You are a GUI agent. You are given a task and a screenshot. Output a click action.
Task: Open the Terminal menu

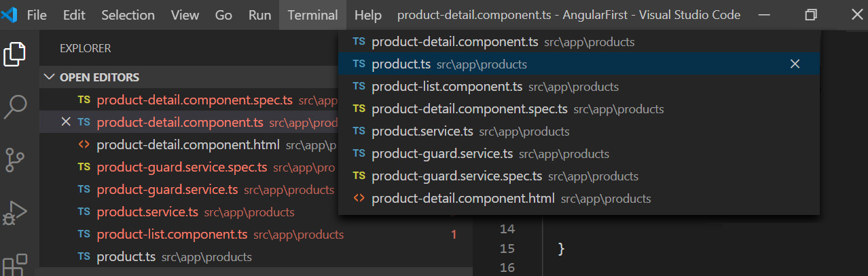click(x=312, y=15)
